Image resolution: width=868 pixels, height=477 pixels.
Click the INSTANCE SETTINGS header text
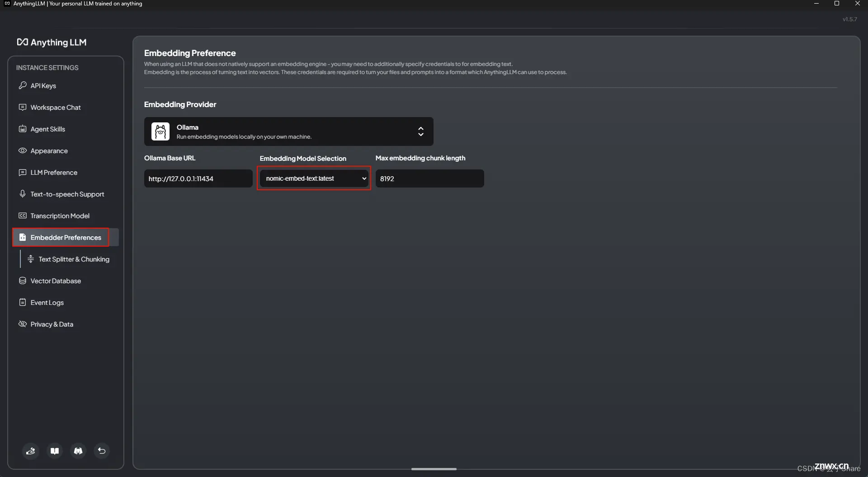pos(47,68)
